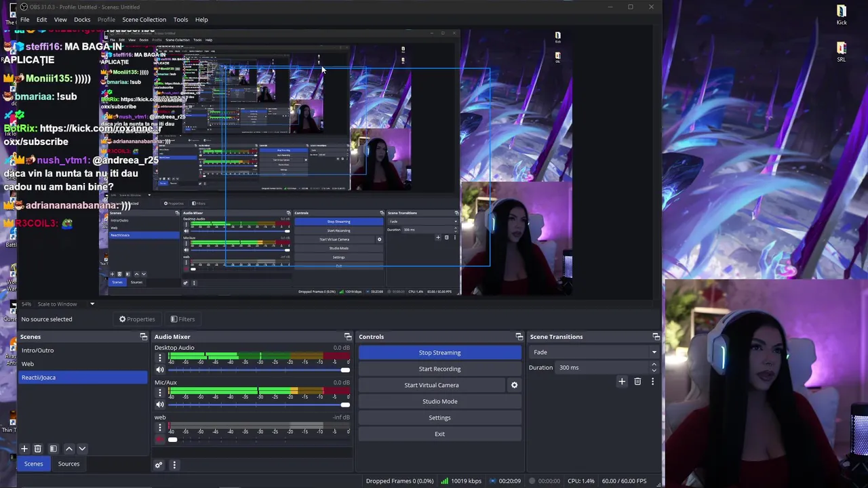868x488 pixels.
Task: Mute Desktop Audio with speaker icon
Action: pyautogui.click(x=160, y=369)
